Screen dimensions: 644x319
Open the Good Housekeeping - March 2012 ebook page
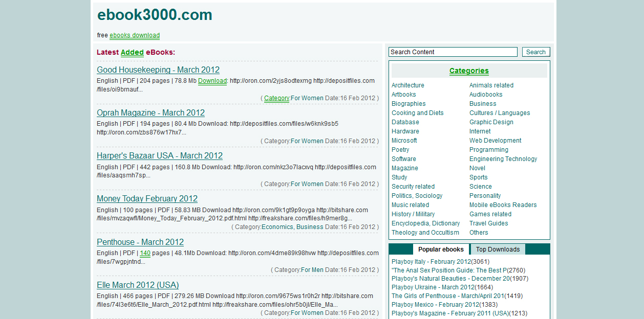click(x=158, y=70)
